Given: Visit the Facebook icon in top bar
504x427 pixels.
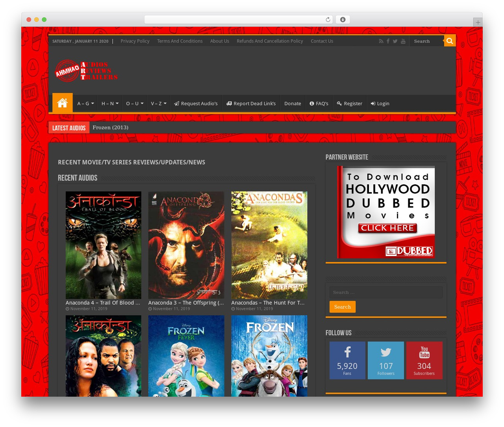Looking at the screenshot, I should point(388,41).
